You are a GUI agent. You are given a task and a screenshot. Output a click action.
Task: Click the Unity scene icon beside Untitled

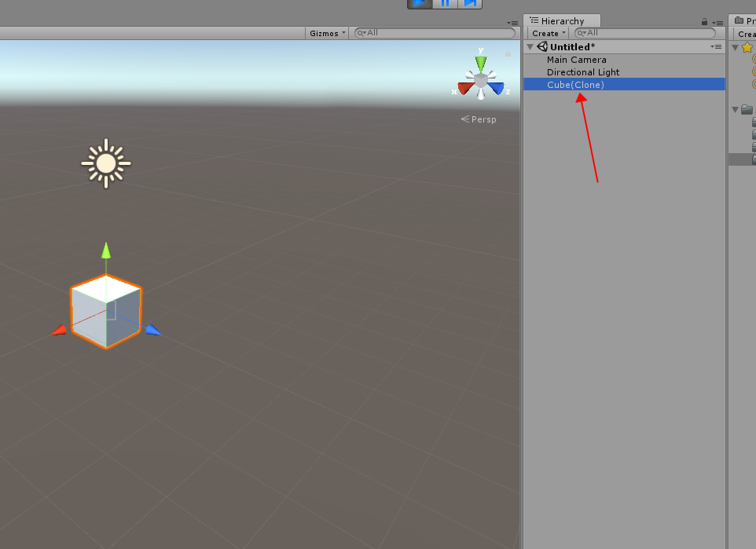[541, 46]
